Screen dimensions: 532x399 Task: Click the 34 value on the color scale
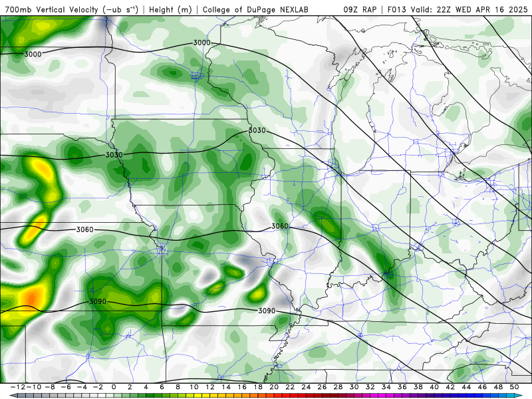point(386,387)
